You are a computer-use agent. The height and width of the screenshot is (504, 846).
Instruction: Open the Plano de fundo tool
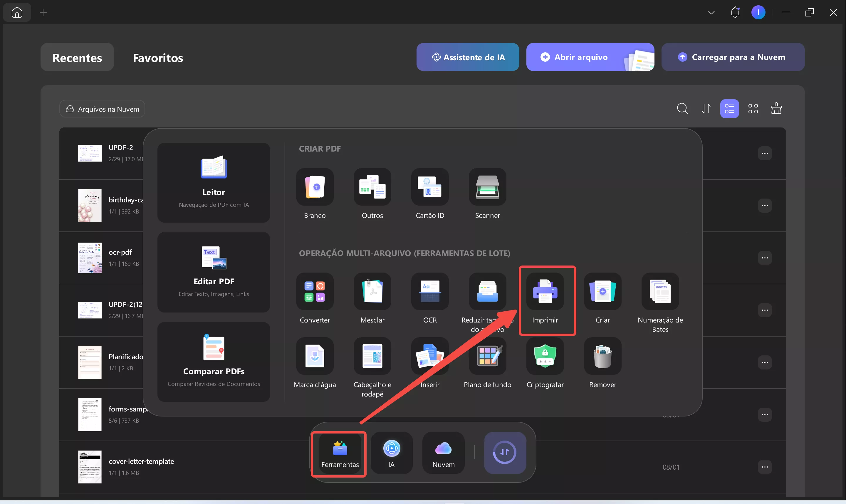click(487, 356)
